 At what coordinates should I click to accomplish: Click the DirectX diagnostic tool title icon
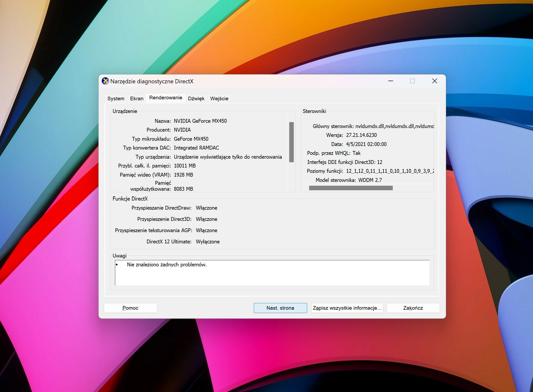tap(105, 81)
